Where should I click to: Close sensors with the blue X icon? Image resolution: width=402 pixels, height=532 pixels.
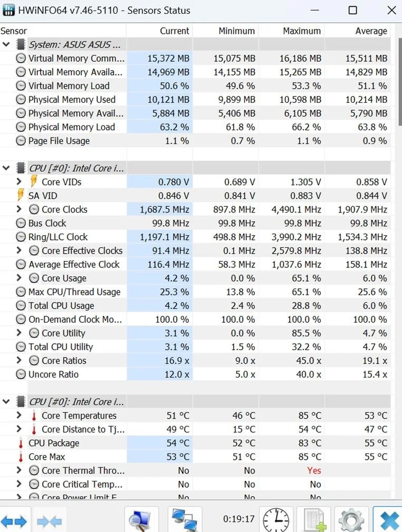389,520
